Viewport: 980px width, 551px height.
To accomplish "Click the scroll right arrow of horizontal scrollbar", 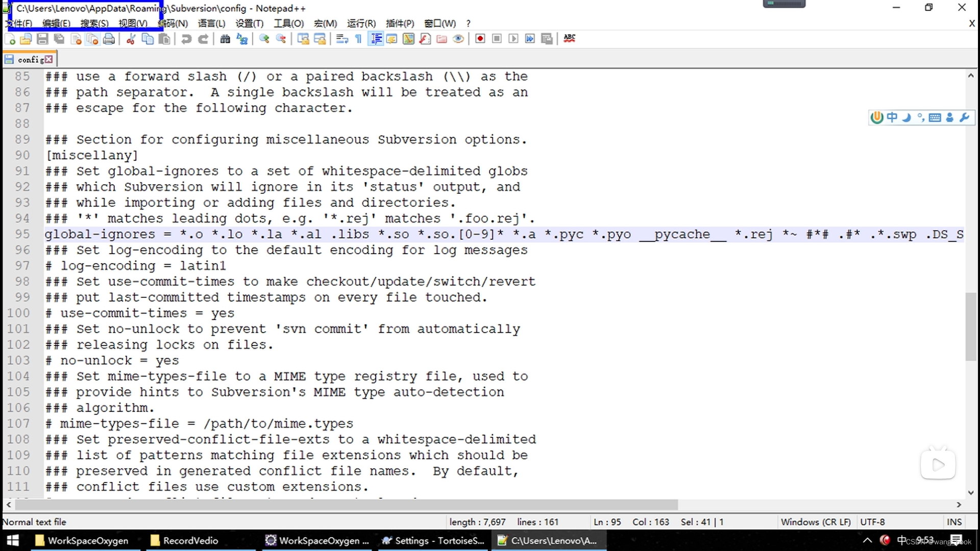I will [959, 505].
